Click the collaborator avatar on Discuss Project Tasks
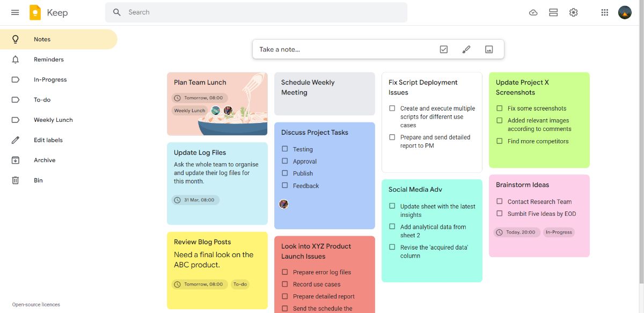 pos(284,204)
